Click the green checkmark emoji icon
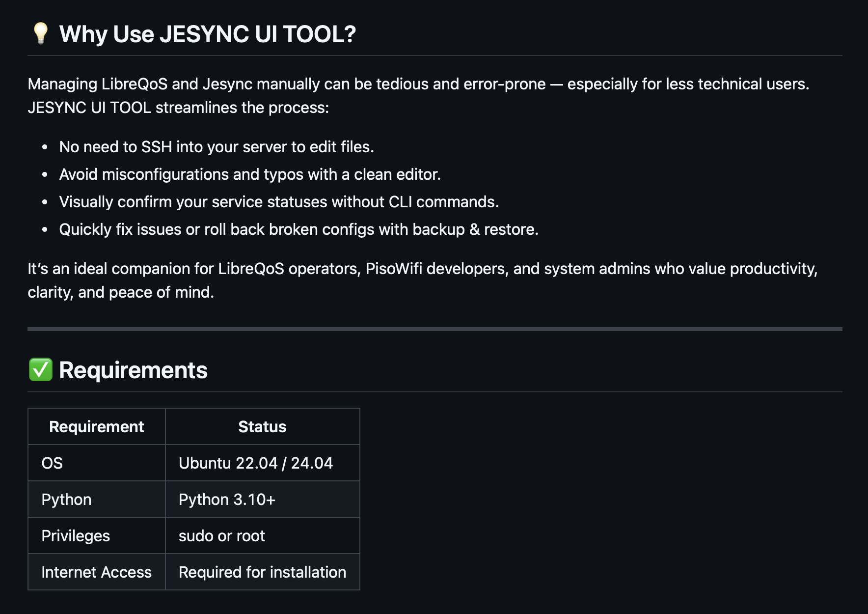The image size is (868, 614). coord(40,370)
